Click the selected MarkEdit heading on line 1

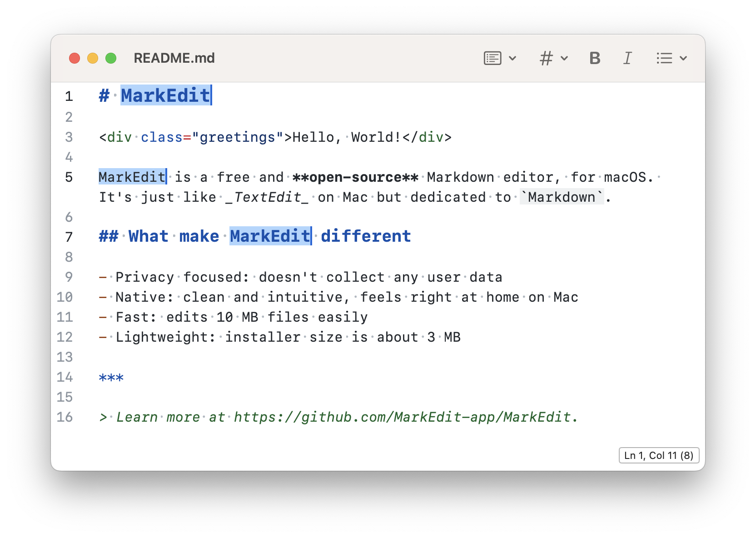pyautogui.click(x=166, y=95)
